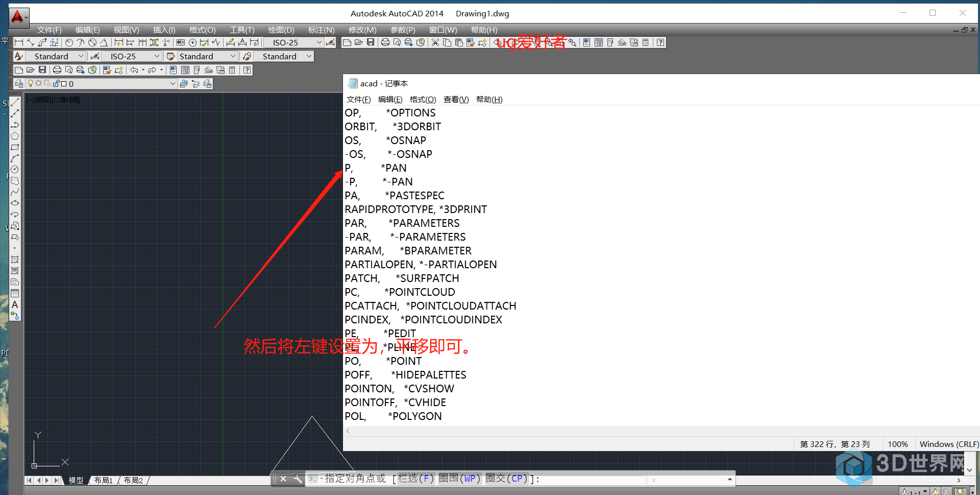Open the Redo history dropdown arrow
Viewport: 980px width, 495px height.
[161, 70]
